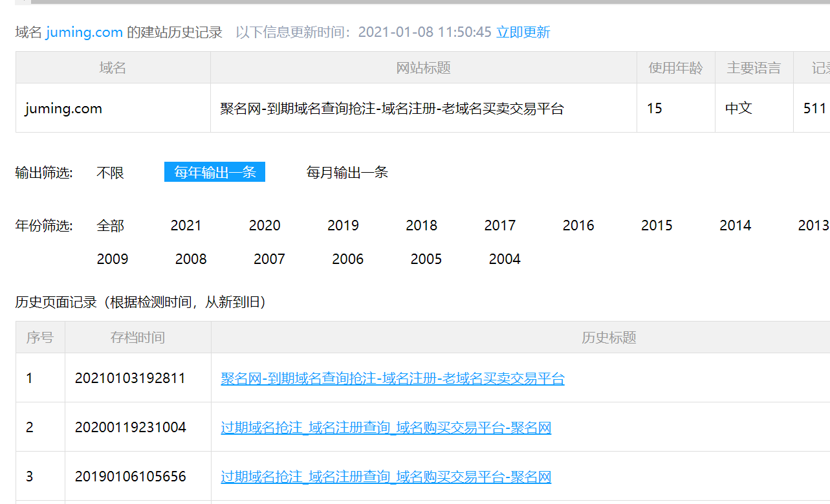Screen dimensions: 830x504
Task: Click the 使用年龄 column header
Action: point(676,68)
